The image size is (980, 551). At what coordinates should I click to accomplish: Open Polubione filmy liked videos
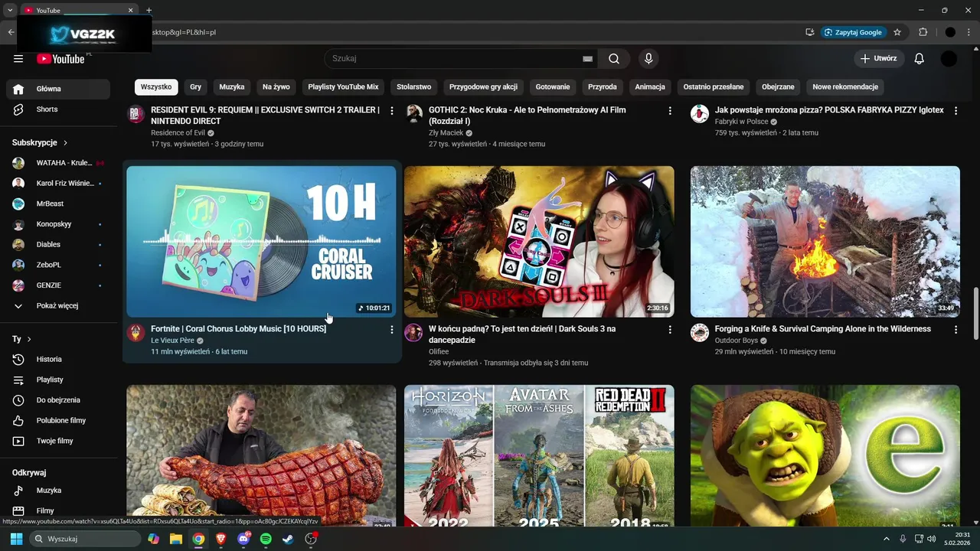pyautogui.click(x=58, y=420)
